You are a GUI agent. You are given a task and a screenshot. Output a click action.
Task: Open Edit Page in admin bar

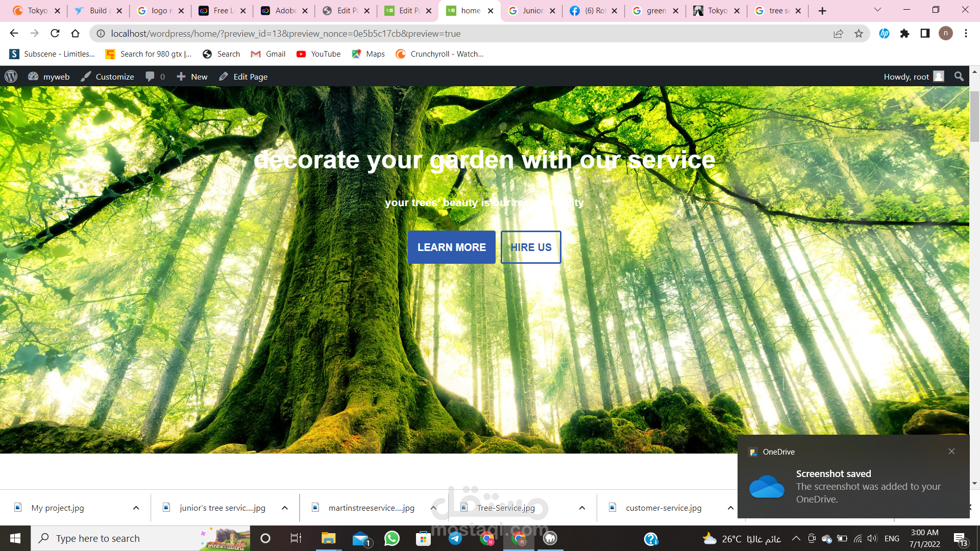point(243,77)
